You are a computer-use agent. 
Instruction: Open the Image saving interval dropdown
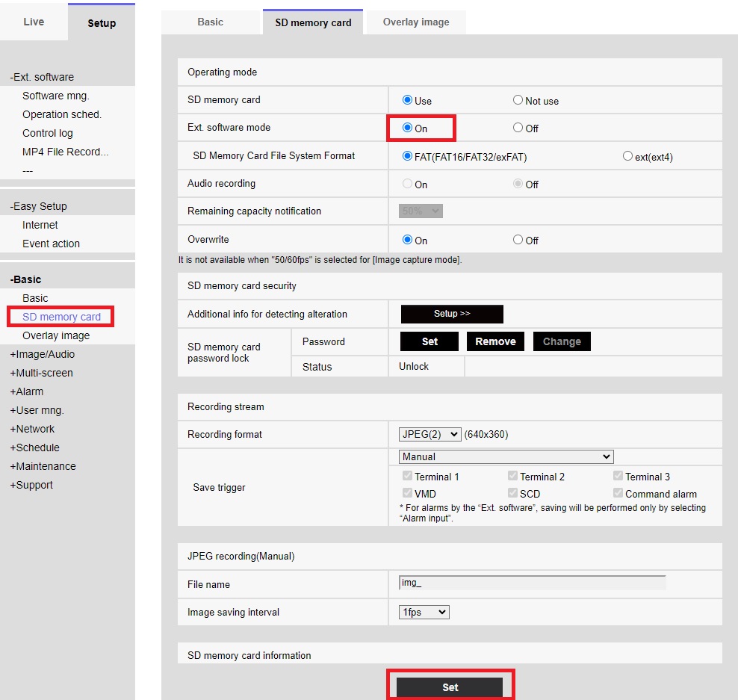pos(424,612)
